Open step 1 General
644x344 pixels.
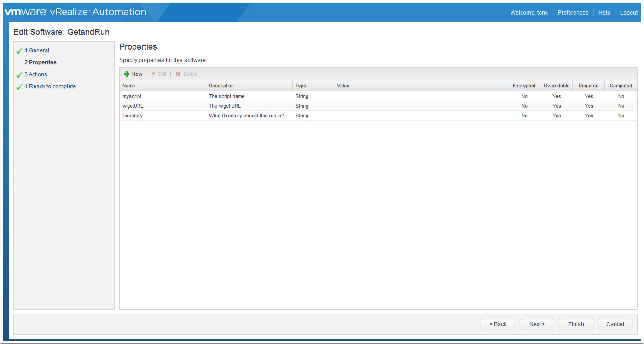39,50
